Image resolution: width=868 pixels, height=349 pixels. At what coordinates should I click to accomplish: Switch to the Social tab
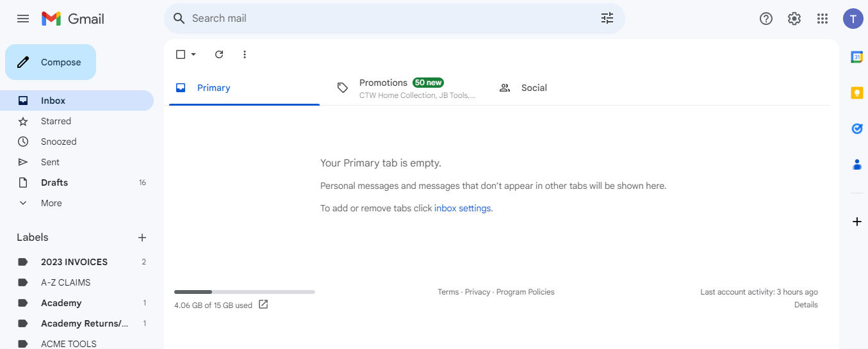point(568,88)
